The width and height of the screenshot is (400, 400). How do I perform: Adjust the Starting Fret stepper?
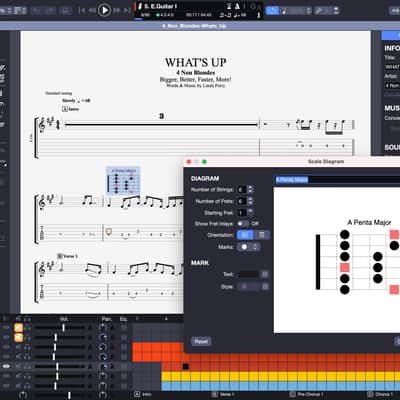point(250,213)
